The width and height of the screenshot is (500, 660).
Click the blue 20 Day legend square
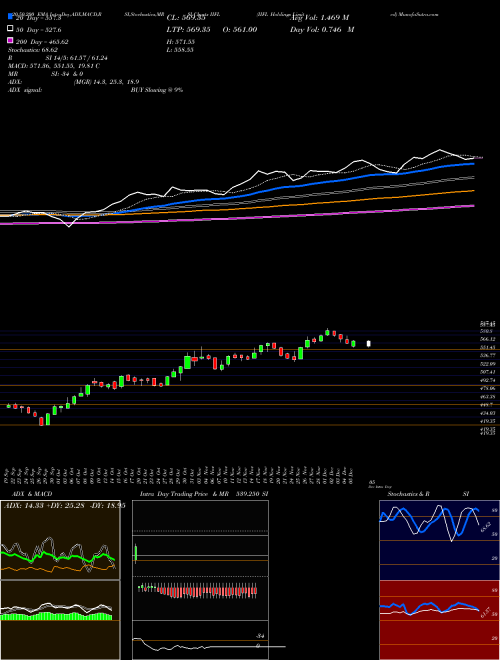pos(10,18)
